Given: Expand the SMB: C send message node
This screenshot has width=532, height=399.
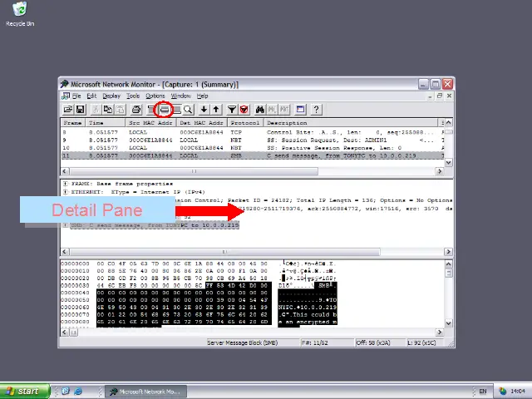Looking at the screenshot, I should tap(66, 225).
